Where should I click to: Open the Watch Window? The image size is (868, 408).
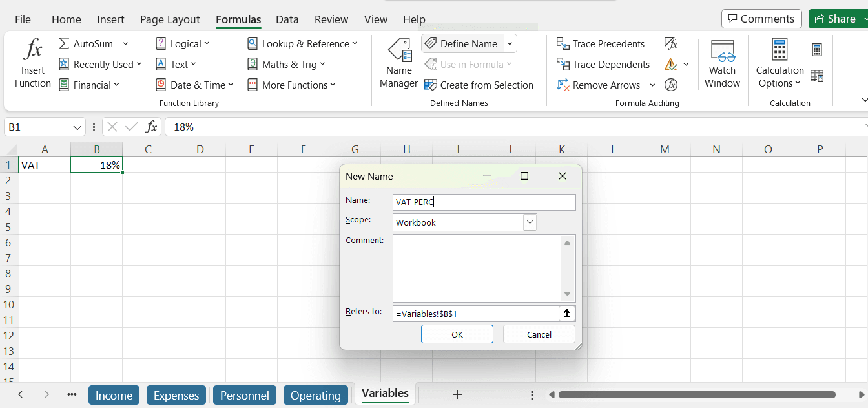click(721, 64)
